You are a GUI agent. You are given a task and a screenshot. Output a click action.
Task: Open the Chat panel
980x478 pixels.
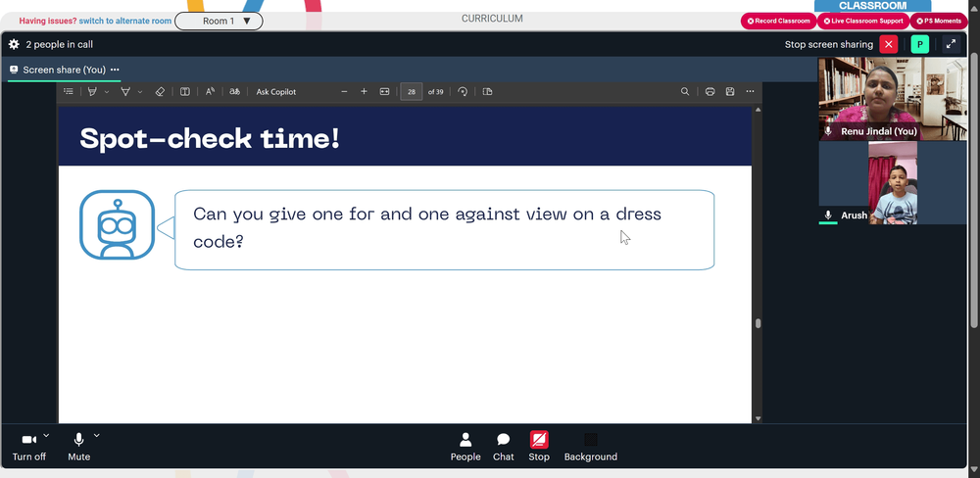503,447
